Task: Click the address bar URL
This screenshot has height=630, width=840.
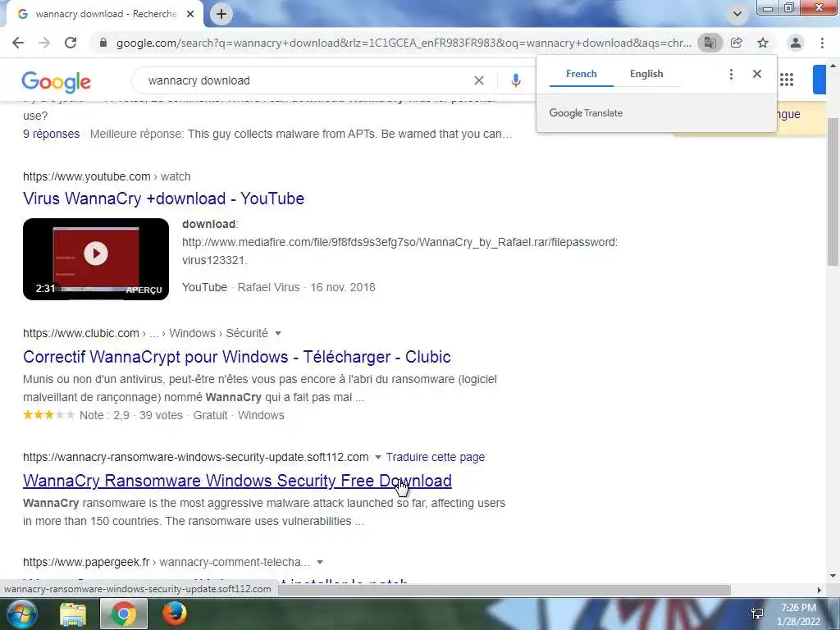Action: (x=404, y=43)
